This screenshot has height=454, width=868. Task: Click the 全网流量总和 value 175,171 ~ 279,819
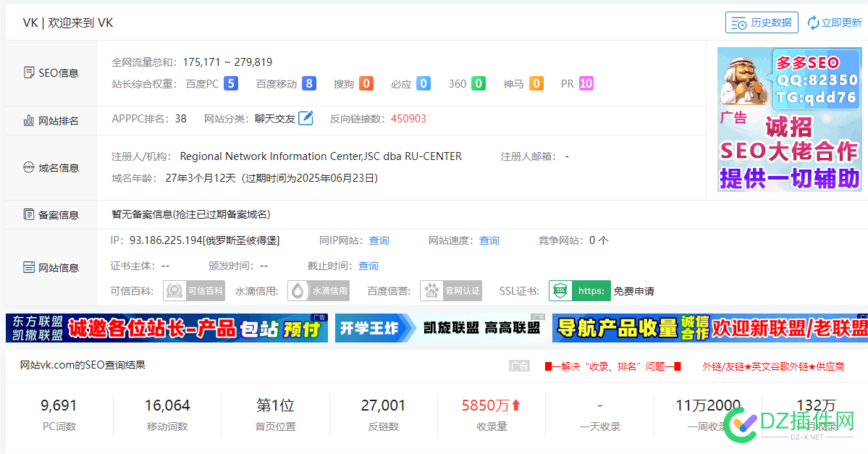tap(227, 62)
